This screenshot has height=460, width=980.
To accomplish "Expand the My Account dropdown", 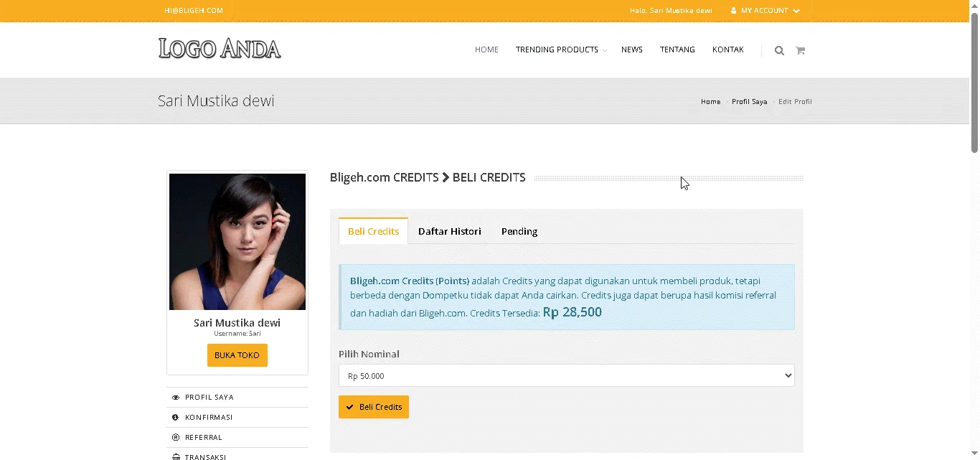I will point(765,11).
